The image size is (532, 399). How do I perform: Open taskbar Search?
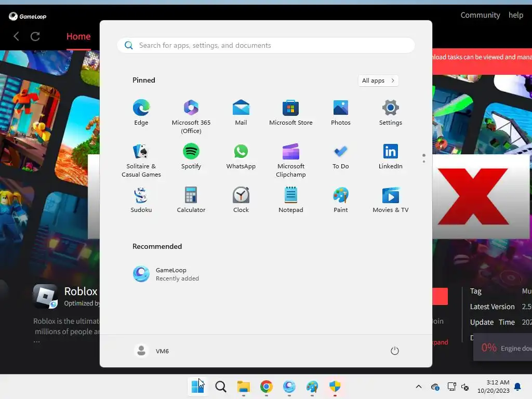220,387
